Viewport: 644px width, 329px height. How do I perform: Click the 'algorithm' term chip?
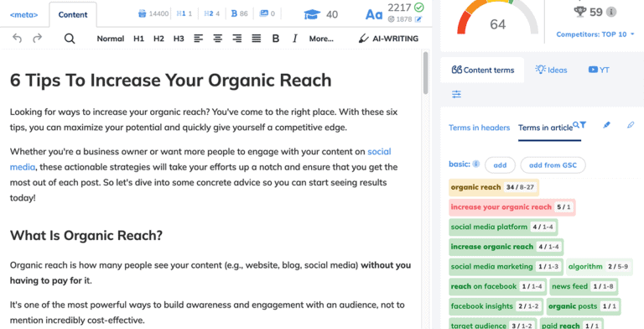[600, 267]
